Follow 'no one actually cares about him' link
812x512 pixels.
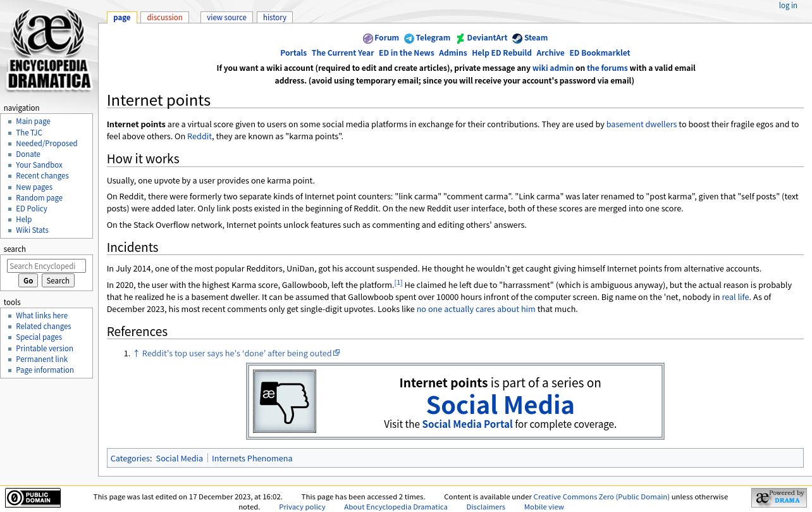476,309
